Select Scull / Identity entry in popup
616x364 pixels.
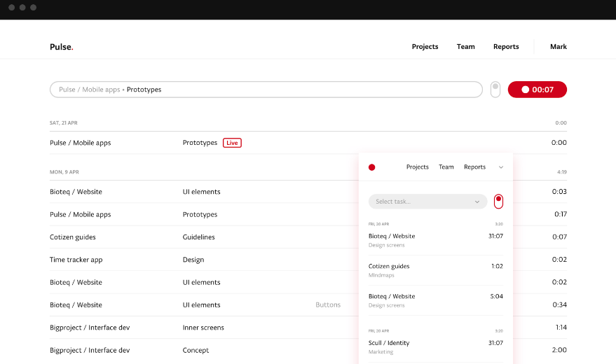coord(434,346)
